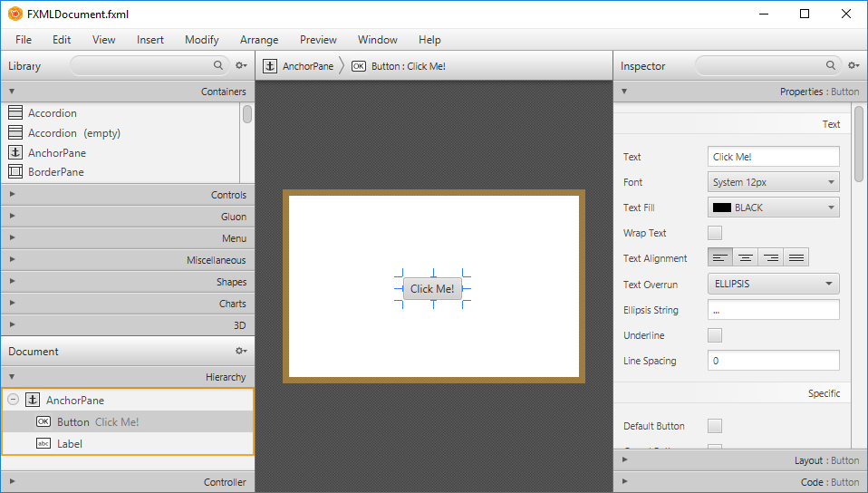Check the Default Button checkbox
This screenshot has width=868, height=493.
(x=715, y=426)
